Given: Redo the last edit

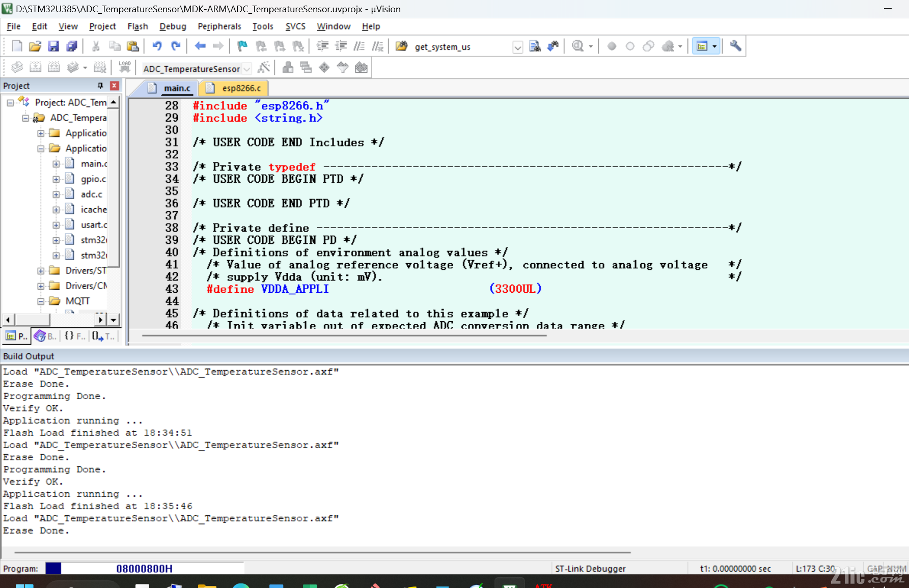Looking at the screenshot, I should click(x=176, y=46).
